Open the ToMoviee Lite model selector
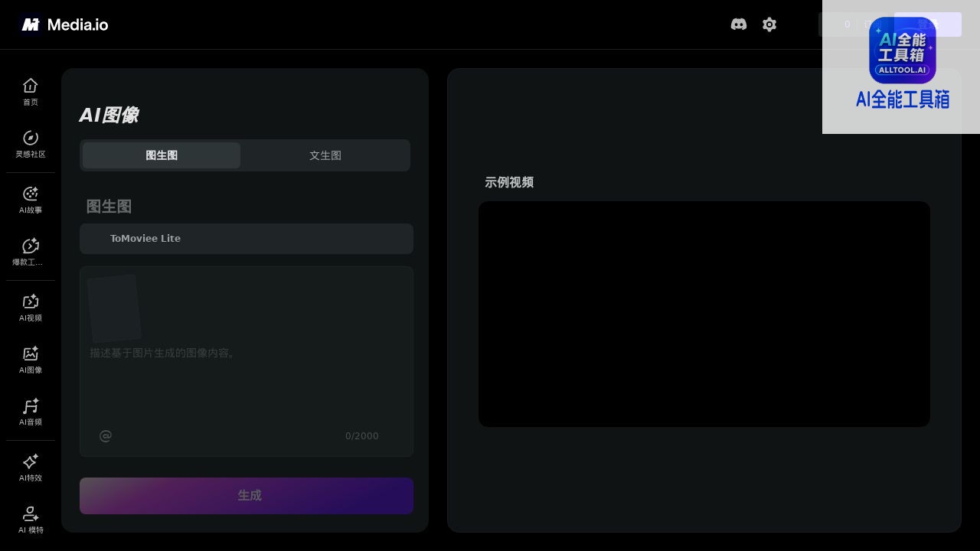This screenshot has width=980, height=551. pyautogui.click(x=247, y=239)
